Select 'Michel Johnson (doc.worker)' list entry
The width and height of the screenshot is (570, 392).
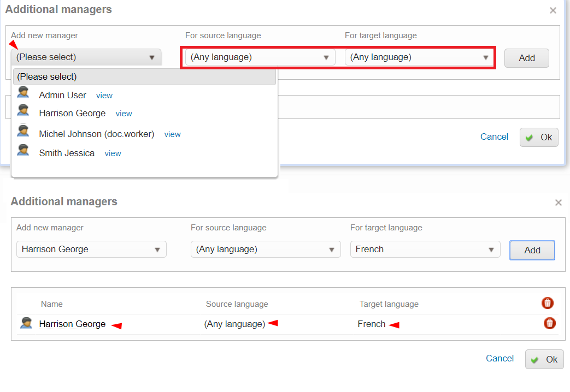[96, 134]
